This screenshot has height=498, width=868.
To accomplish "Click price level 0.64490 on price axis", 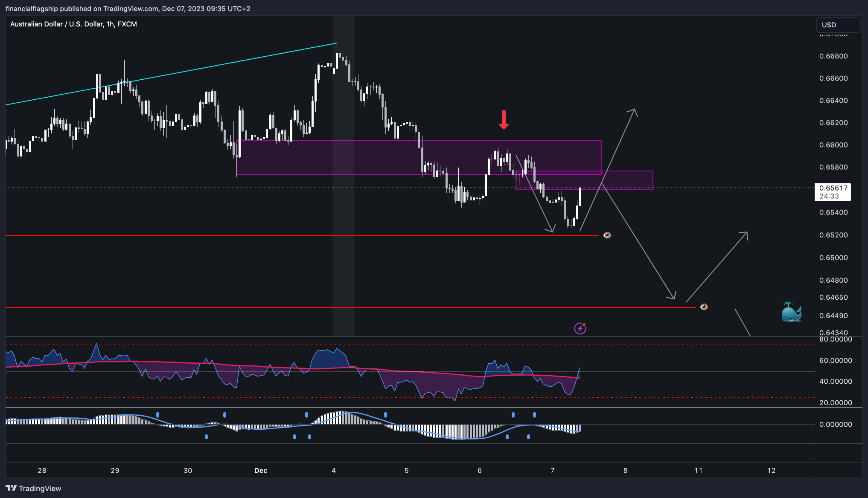I will click(x=833, y=316).
